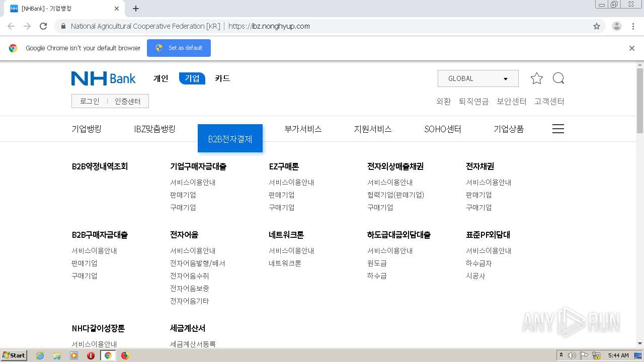The height and width of the screenshot is (362, 644).
Task: Bookmark this page with the address bar star
Action: tap(597, 26)
